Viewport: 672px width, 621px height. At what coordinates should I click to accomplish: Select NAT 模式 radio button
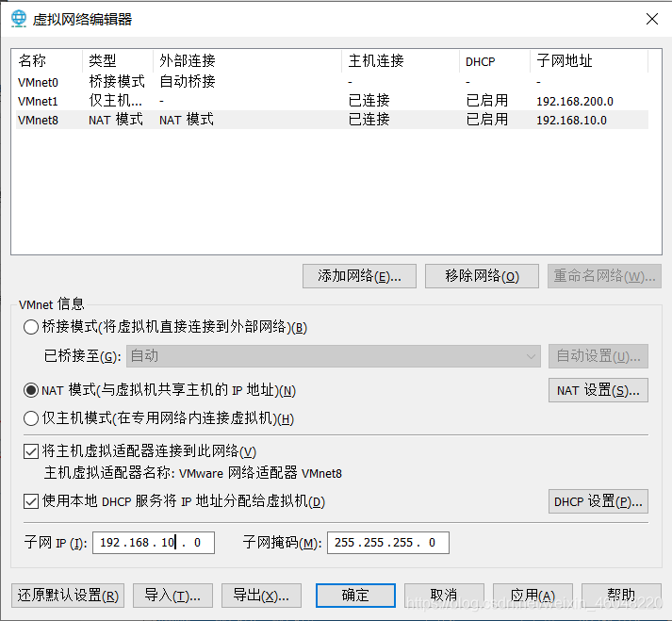(x=31, y=390)
